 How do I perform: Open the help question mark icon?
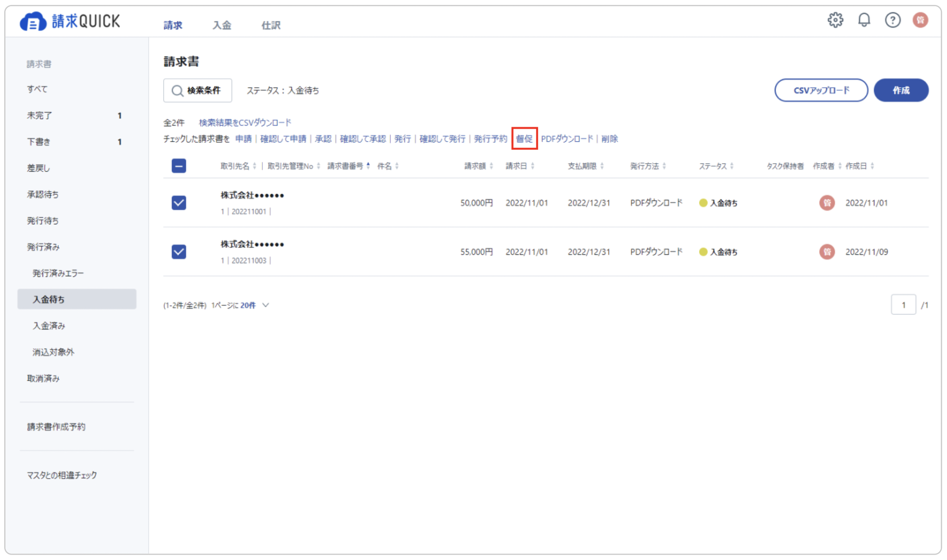point(892,20)
